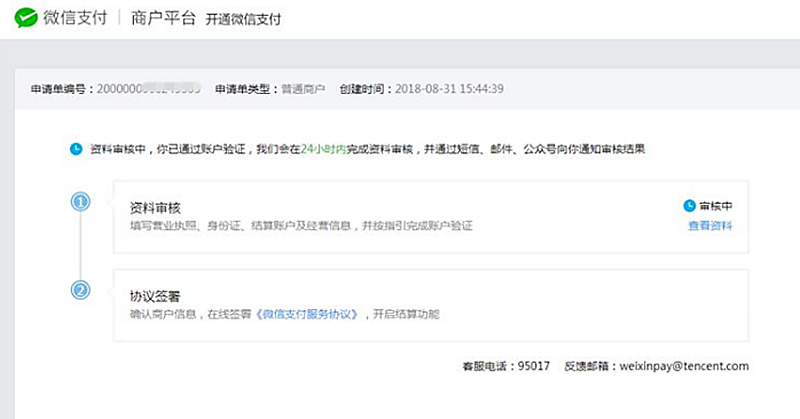Screen dimensions: 800x419
Task: Click the 填写营业执照 description line
Action: point(301,226)
